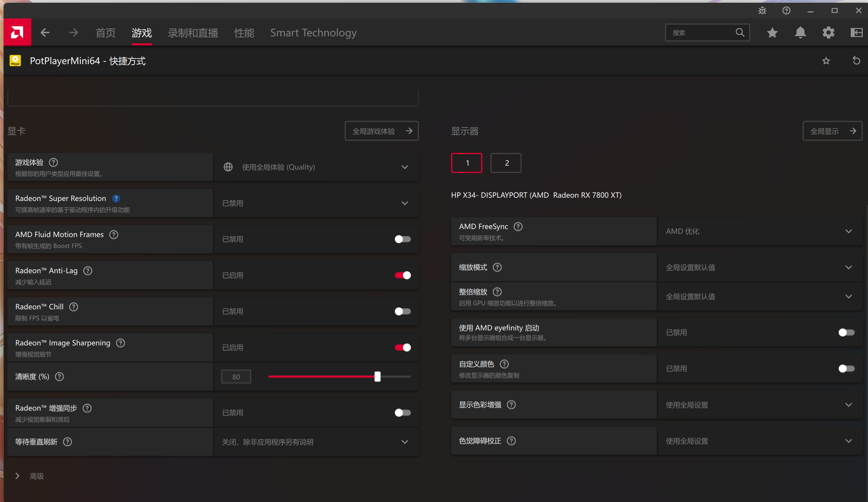Show help for 缩放模式
868x502 pixels.
[x=497, y=267]
